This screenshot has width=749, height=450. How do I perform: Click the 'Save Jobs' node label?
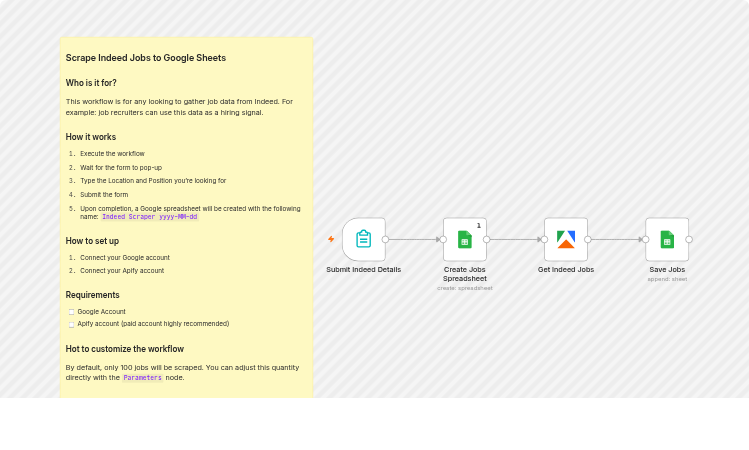pyautogui.click(x=667, y=269)
